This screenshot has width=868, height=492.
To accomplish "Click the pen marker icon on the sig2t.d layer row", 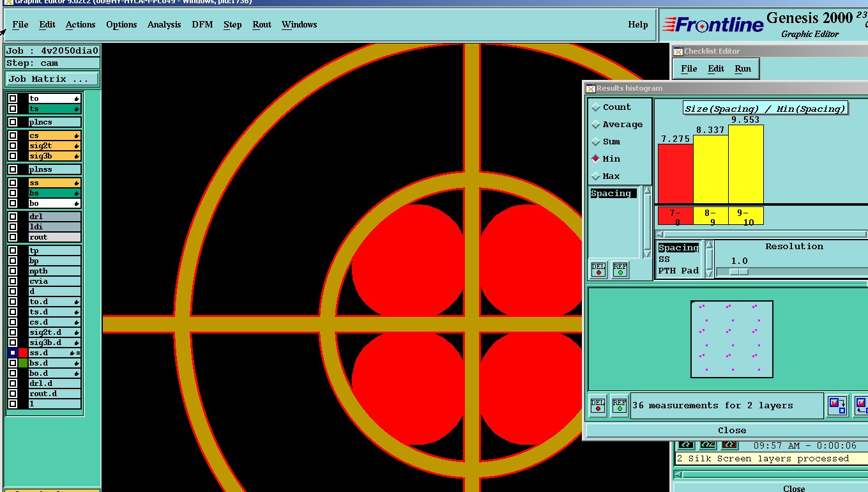I will pyautogui.click(x=77, y=332).
